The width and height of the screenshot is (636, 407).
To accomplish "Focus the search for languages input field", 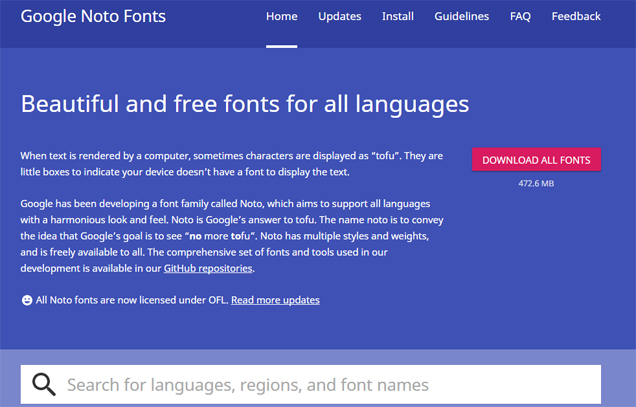I will 311,385.
